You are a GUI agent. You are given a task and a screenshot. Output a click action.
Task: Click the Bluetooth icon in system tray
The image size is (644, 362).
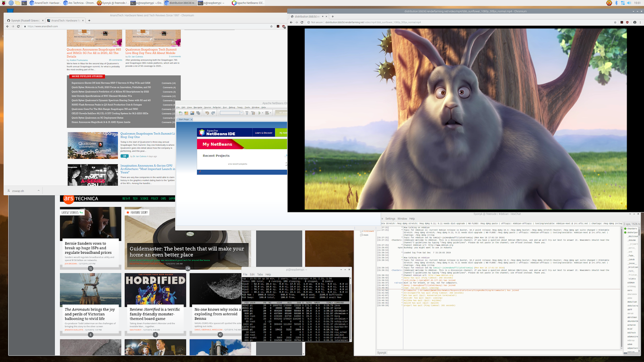point(616,3)
